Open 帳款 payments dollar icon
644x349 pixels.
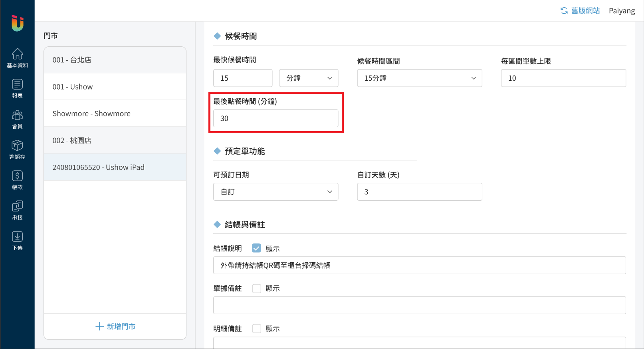coord(17,180)
